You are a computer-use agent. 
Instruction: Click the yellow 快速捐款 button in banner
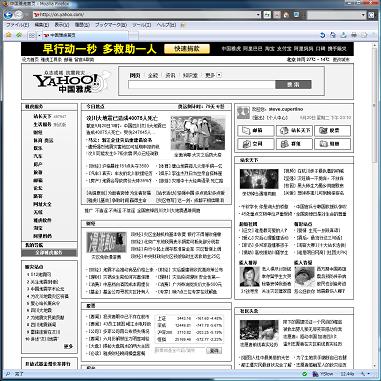187,49
